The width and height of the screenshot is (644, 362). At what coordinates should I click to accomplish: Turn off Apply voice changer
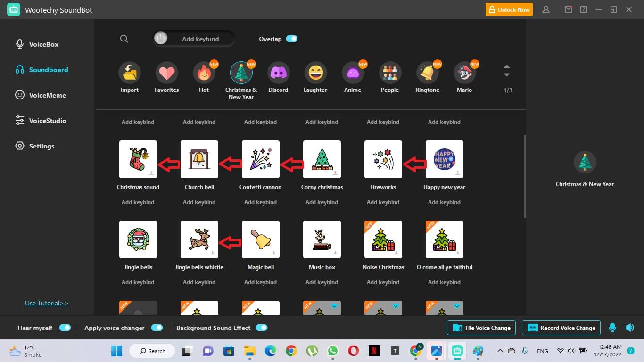click(157, 328)
